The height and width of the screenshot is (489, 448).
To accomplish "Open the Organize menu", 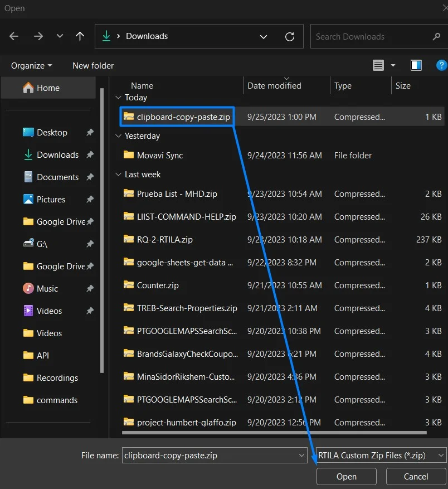I will coord(32,66).
